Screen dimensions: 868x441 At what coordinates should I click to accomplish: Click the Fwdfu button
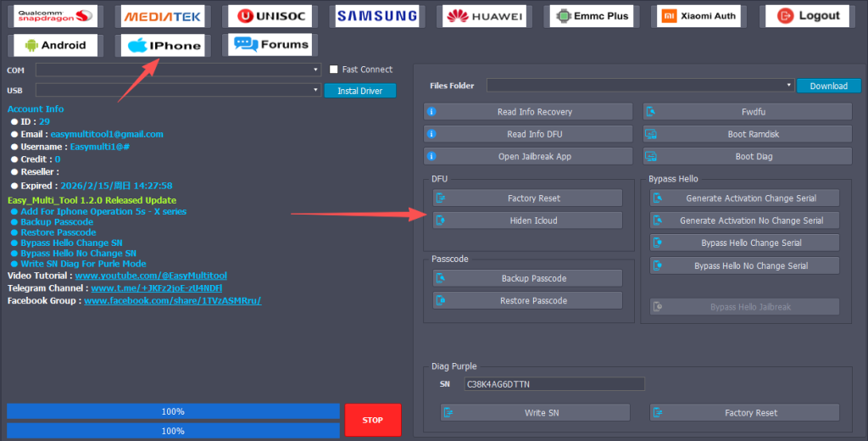coord(748,112)
